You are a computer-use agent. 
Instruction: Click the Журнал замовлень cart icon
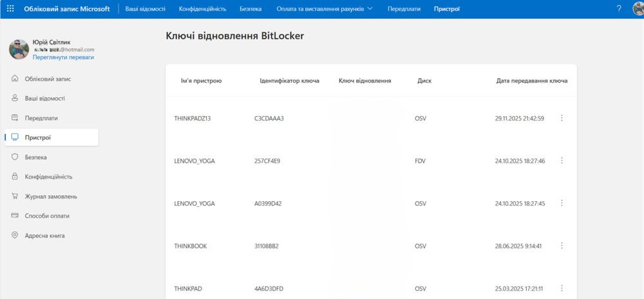[x=15, y=197]
